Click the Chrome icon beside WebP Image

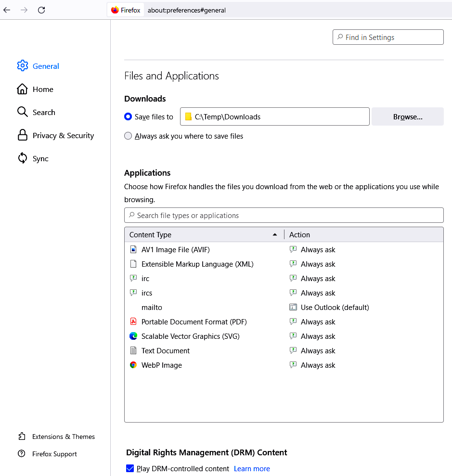[133, 365]
